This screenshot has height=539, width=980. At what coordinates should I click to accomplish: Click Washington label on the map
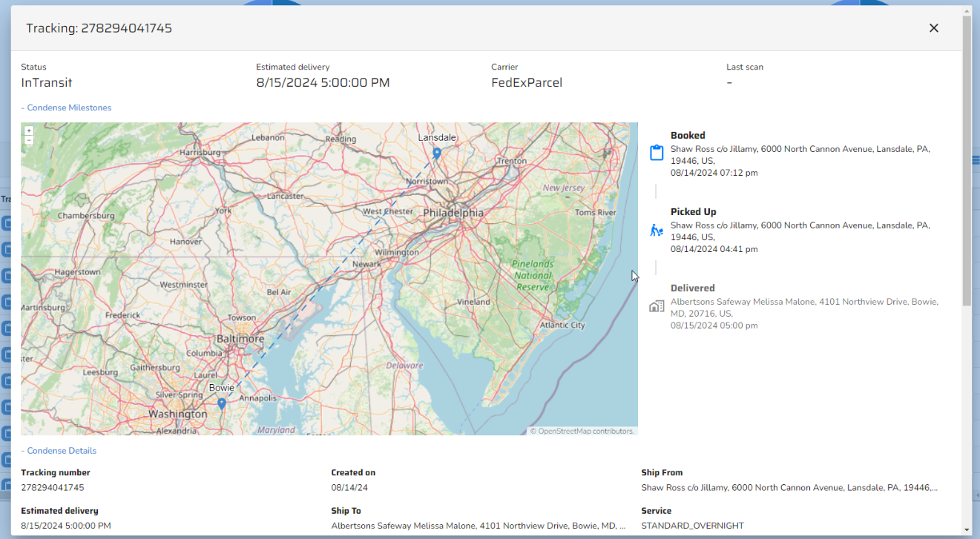[178, 414]
